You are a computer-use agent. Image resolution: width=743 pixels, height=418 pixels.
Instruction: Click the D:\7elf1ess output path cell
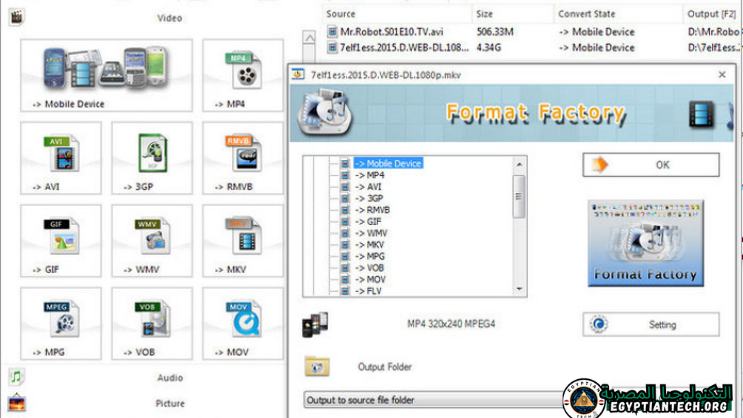(x=714, y=47)
